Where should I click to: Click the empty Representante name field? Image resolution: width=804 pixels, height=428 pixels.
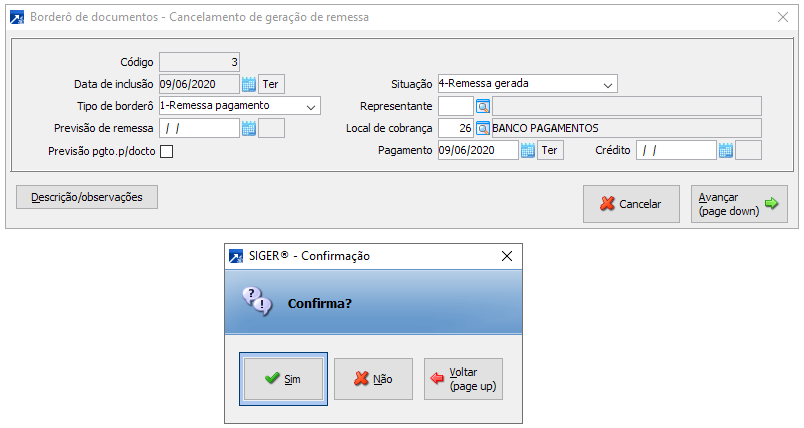627,106
